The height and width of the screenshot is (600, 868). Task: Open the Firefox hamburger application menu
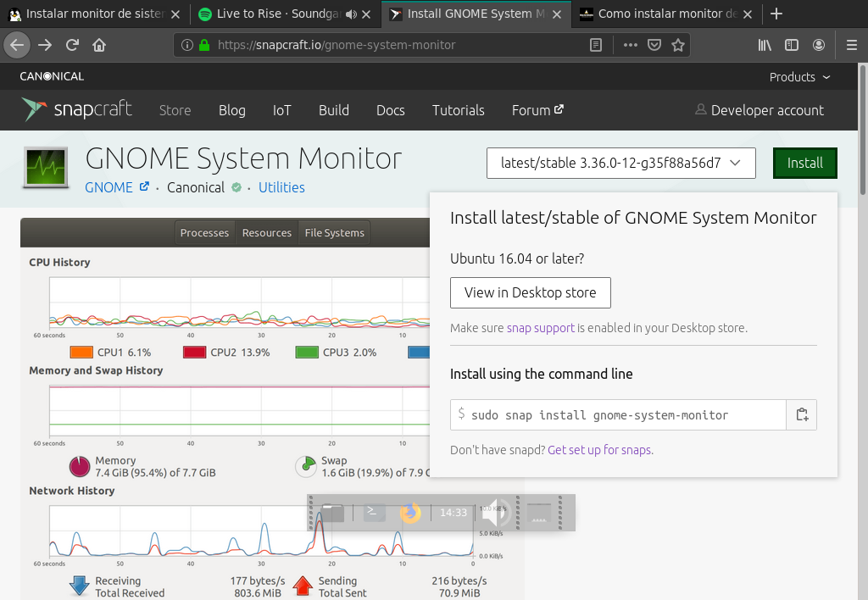point(852,45)
